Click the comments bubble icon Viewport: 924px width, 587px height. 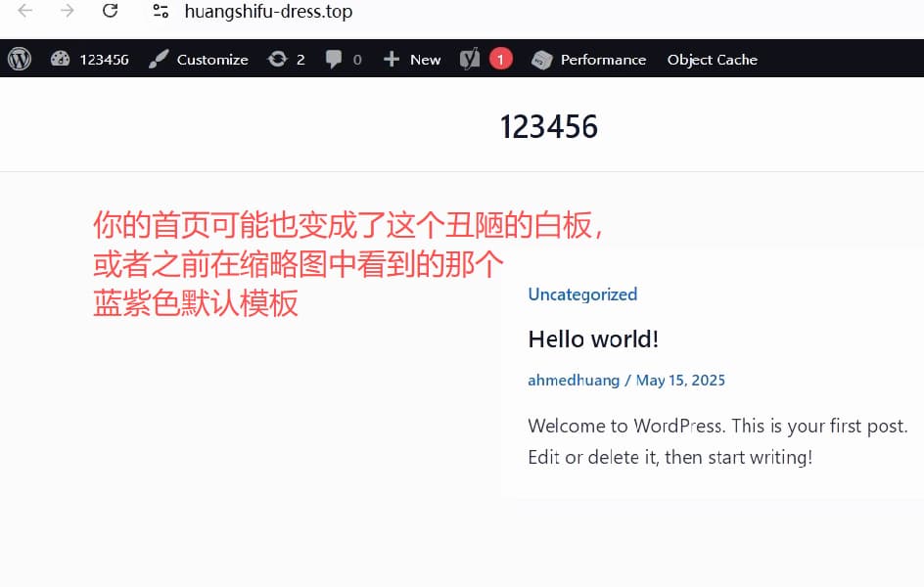point(334,59)
